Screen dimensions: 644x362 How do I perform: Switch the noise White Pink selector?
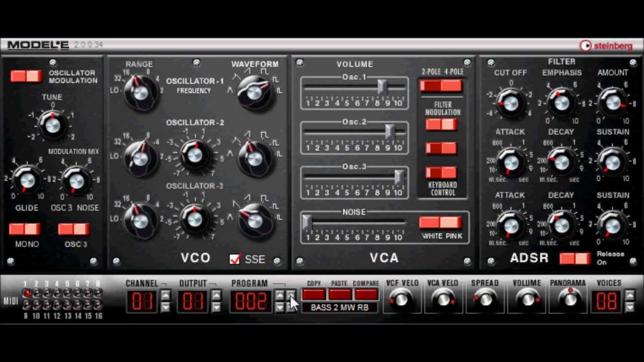[440, 223]
